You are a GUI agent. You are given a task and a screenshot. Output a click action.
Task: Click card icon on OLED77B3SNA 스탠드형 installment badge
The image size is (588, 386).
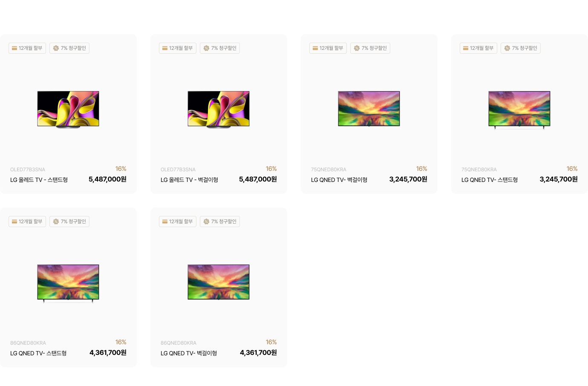(x=14, y=48)
